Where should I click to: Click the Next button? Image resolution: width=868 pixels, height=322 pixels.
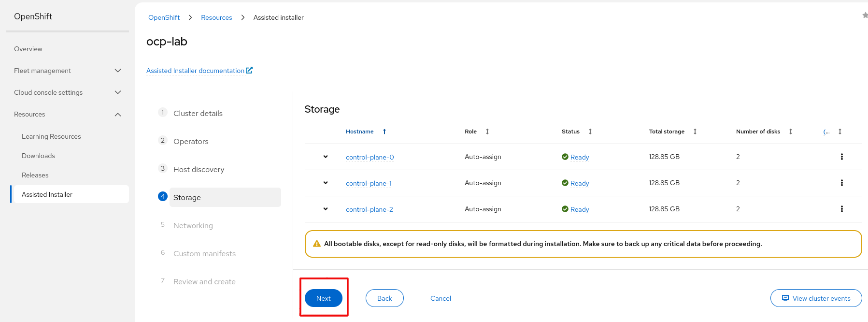pos(324,298)
